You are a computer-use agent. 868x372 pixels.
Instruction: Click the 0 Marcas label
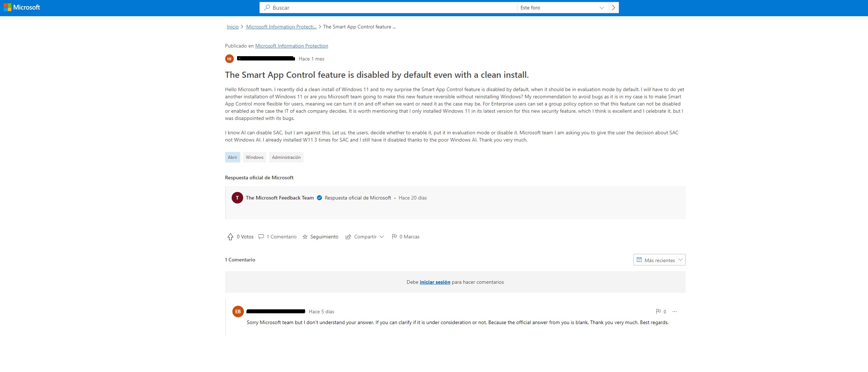[409, 237]
